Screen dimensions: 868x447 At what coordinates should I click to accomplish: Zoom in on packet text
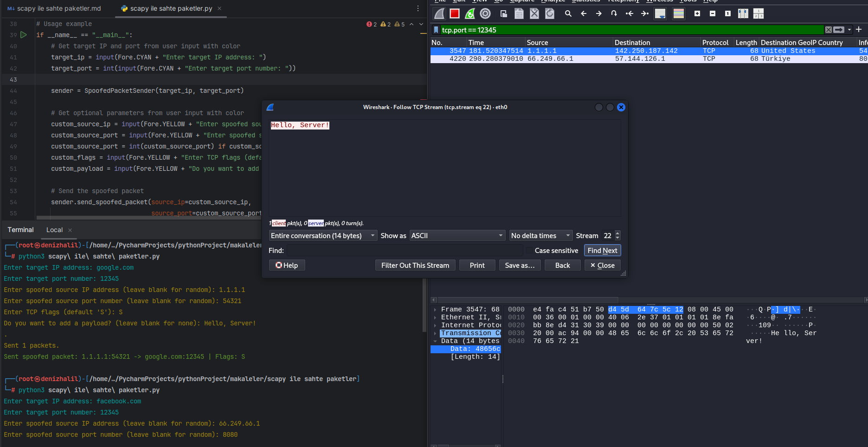point(697,14)
